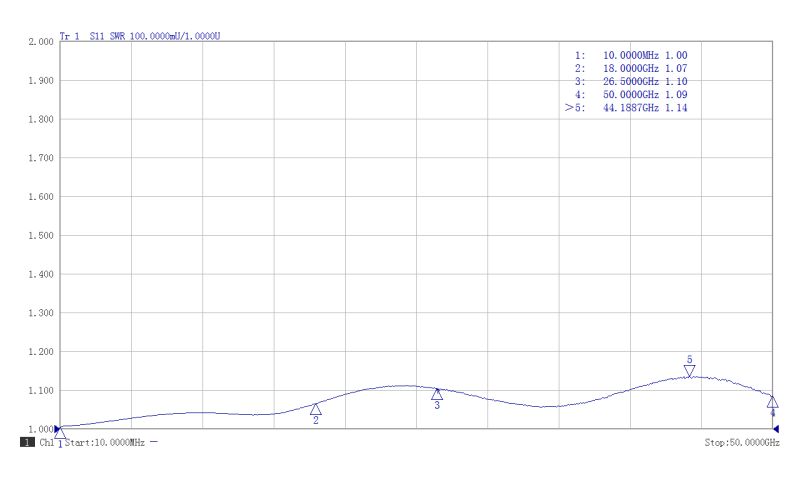Select marker 1 triangle at sweep start
Viewport: 800px width, 500px height.
click(60, 434)
